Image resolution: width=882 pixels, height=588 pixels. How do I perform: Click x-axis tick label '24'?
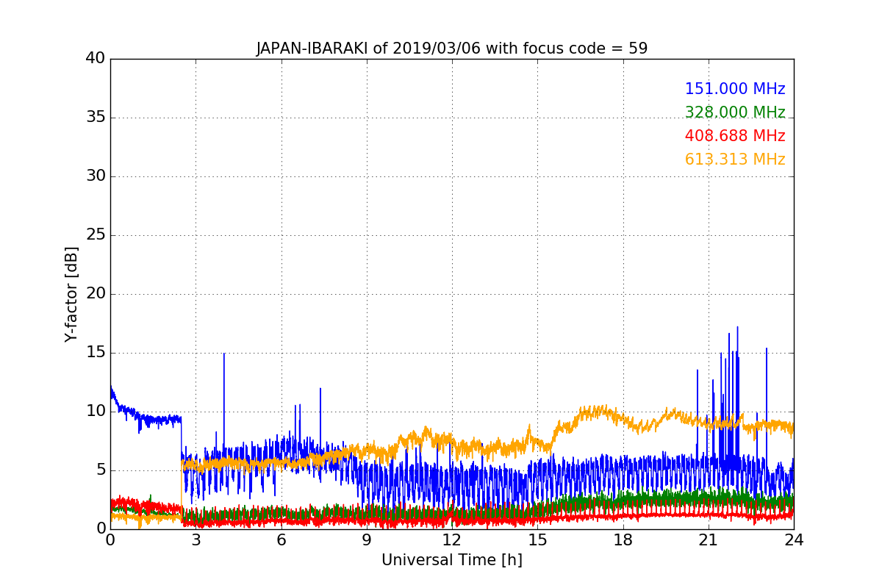[794, 539]
